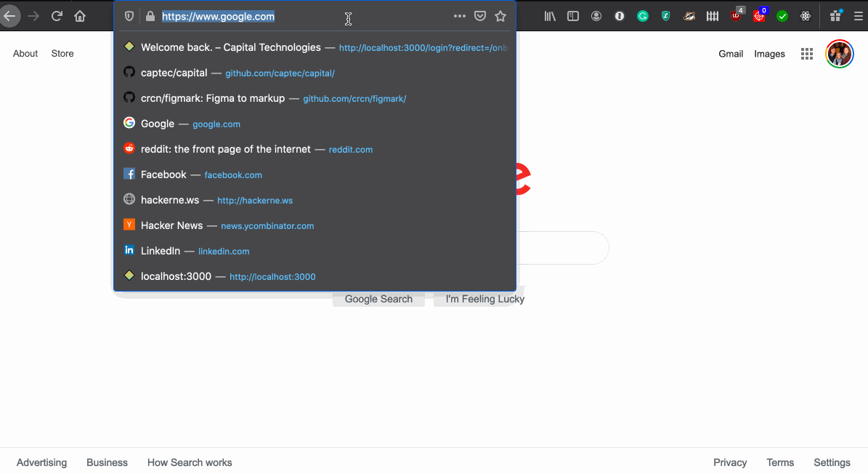
Task: Go back to the previous page
Action: point(9,16)
